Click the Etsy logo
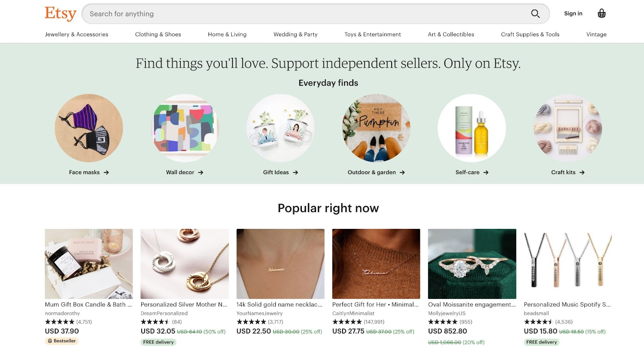 (x=60, y=13)
